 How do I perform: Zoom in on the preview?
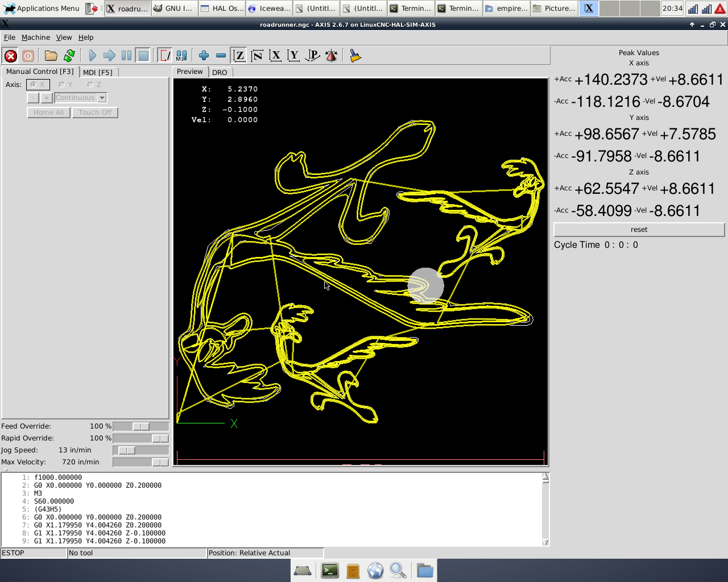(204, 56)
